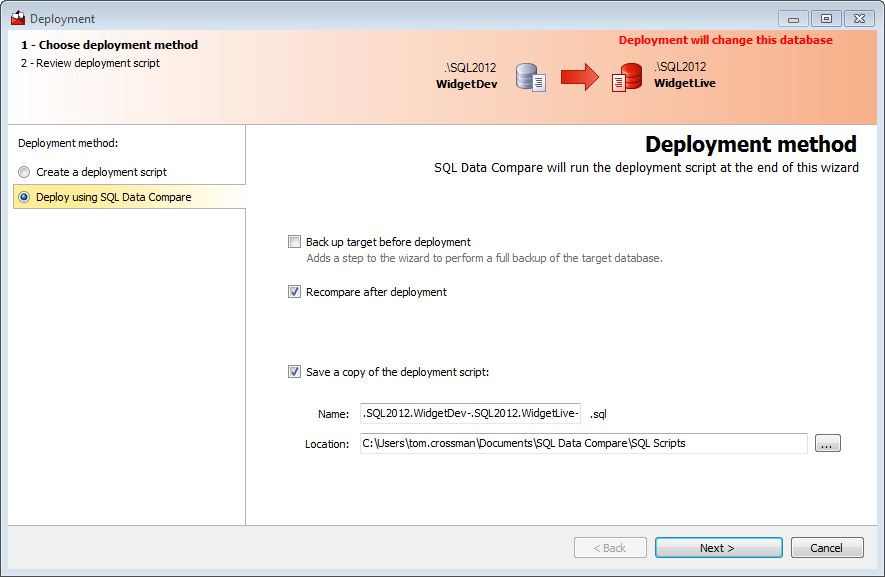Maximize the Deployment window
Image resolution: width=885 pixels, height=577 pixels.
pyautogui.click(x=826, y=18)
